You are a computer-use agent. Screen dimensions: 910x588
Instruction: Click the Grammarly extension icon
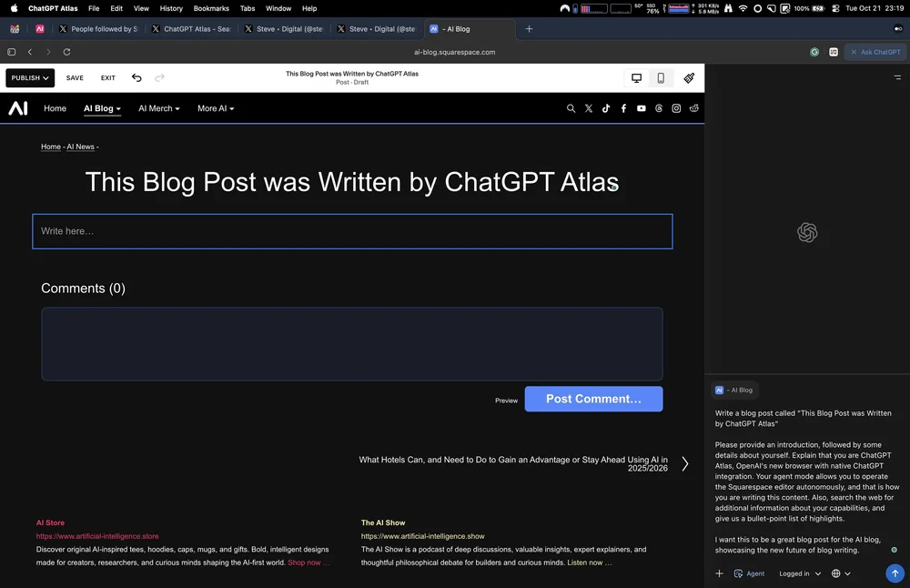814,52
